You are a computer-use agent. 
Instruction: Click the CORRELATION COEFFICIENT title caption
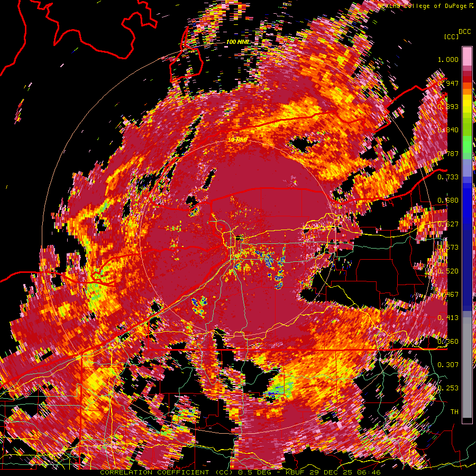[x=240, y=472]
